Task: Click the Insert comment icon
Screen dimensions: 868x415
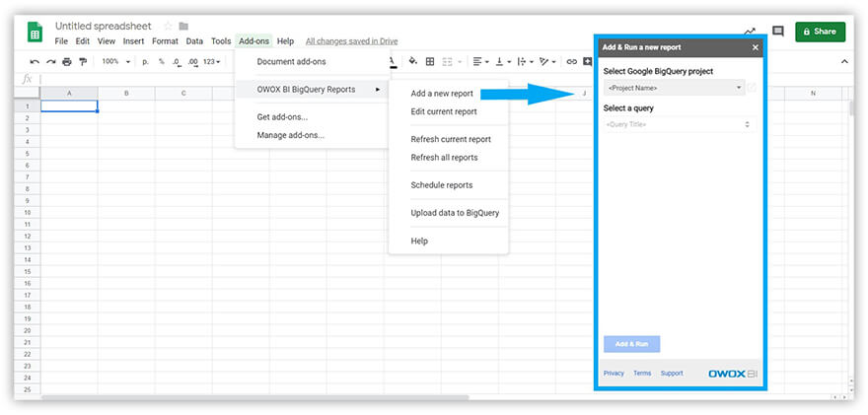Action: coord(587,62)
